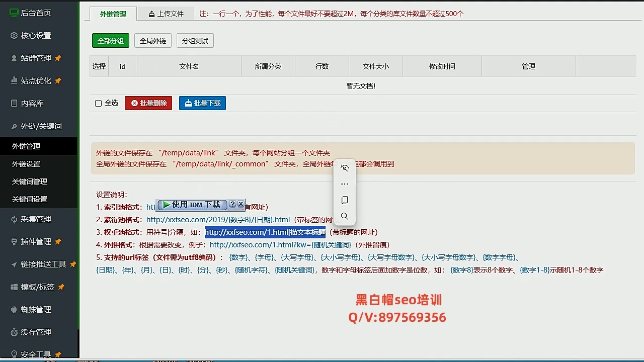This screenshot has width=644, height=362.
Task: Expand the 站群管理 sidebar label
Action: [x=36, y=58]
